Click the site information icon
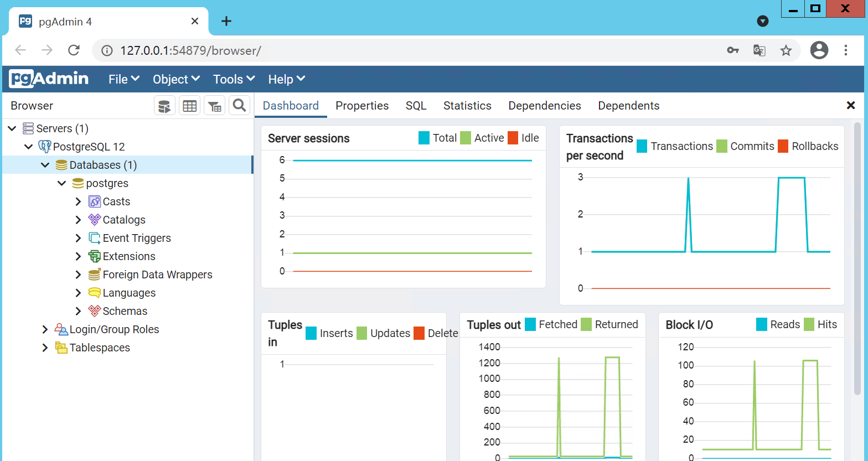This screenshot has width=868, height=461. (107, 50)
